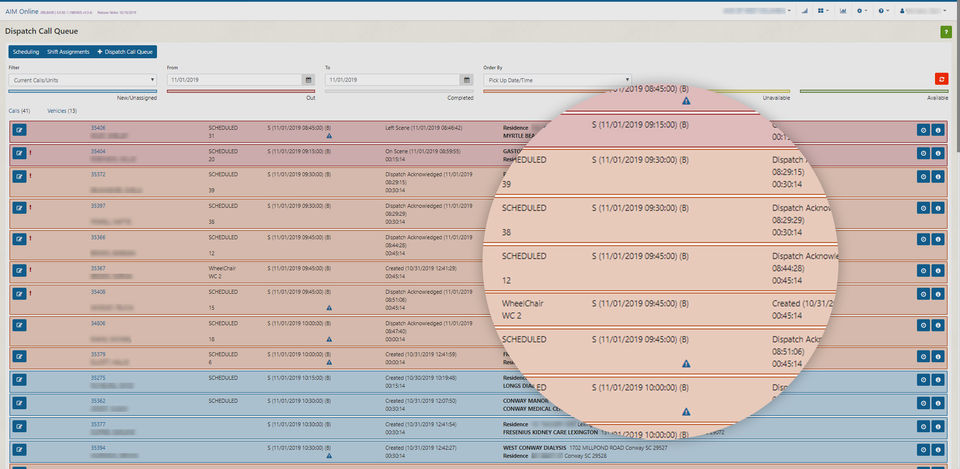Open edit icon for call 35362
The height and width of the screenshot is (469, 960).
click(20, 403)
